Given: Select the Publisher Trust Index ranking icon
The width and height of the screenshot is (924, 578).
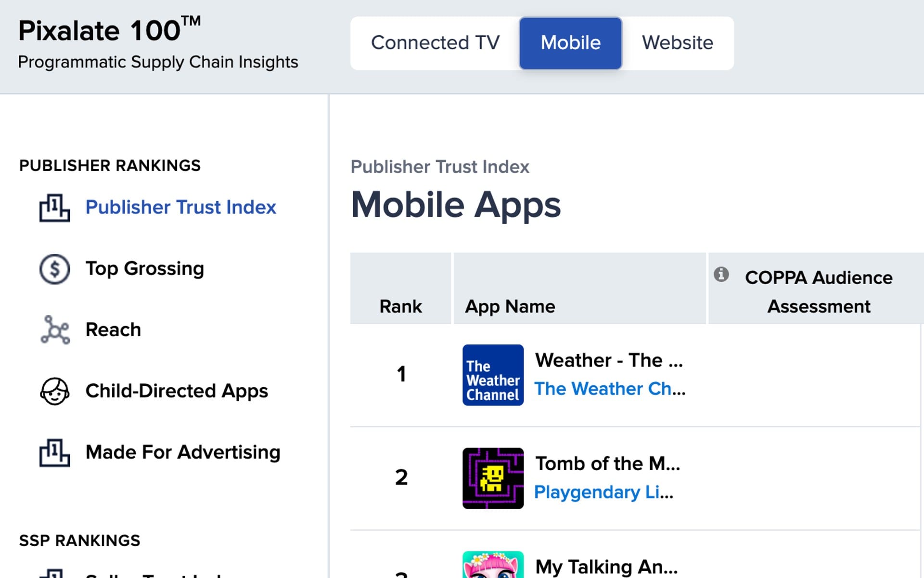Looking at the screenshot, I should pyautogui.click(x=54, y=208).
